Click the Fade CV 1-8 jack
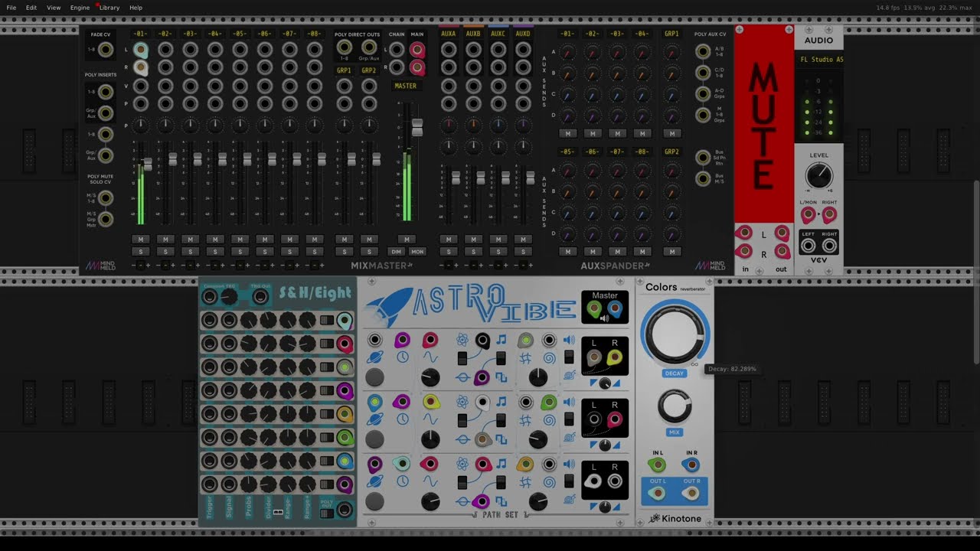The height and width of the screenshot is (551, 980). point(106,50)
